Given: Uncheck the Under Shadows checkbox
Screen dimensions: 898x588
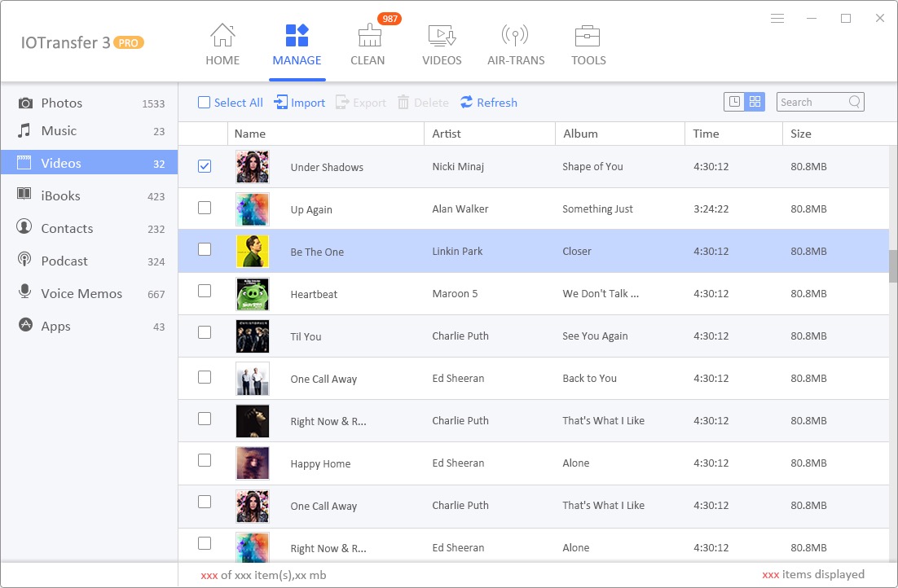Looking at the screenshot, I should [204, 165].
